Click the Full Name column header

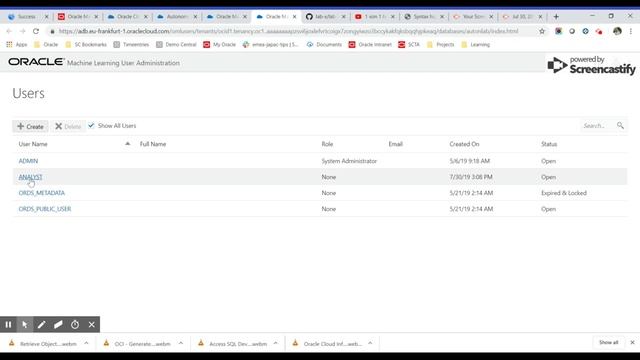153,144
